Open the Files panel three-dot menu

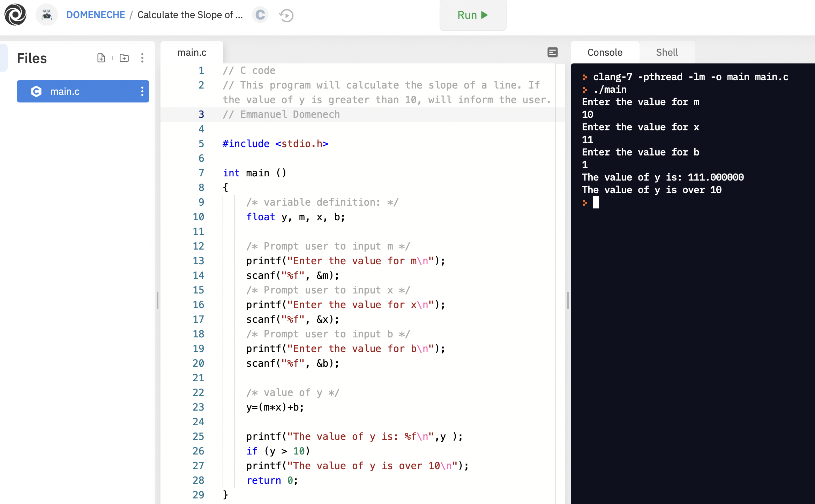[x=142, y=58]
